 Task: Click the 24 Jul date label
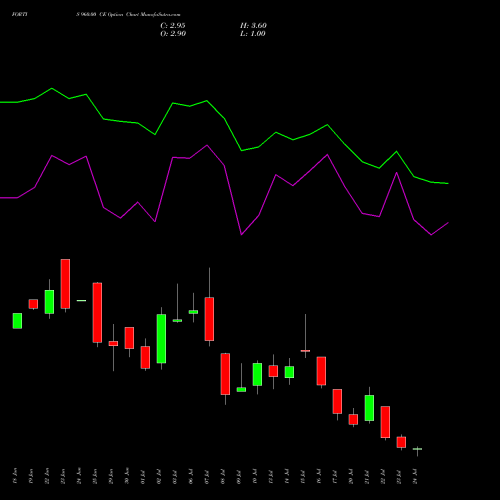coord(415,476)
